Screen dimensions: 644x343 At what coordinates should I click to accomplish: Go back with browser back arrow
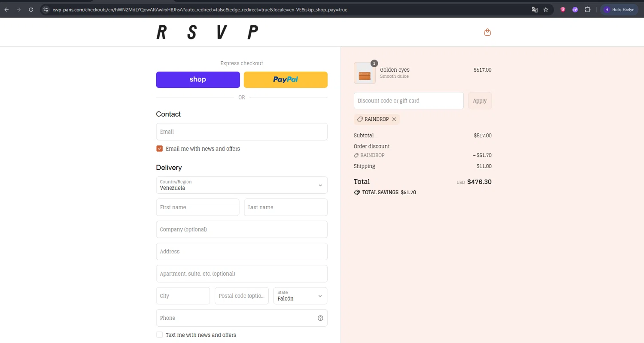click(x=6, y=9)
